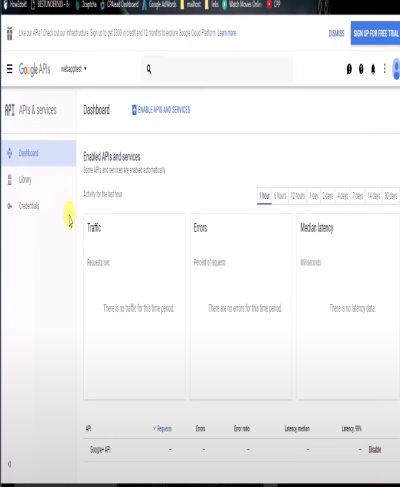Disable the Google+ API

(375, 449)
